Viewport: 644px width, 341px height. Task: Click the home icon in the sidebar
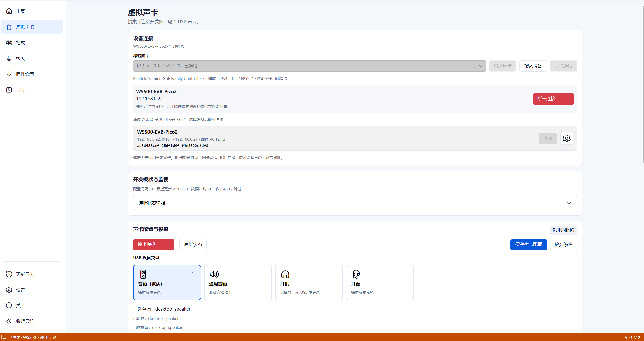coord(9,11)
